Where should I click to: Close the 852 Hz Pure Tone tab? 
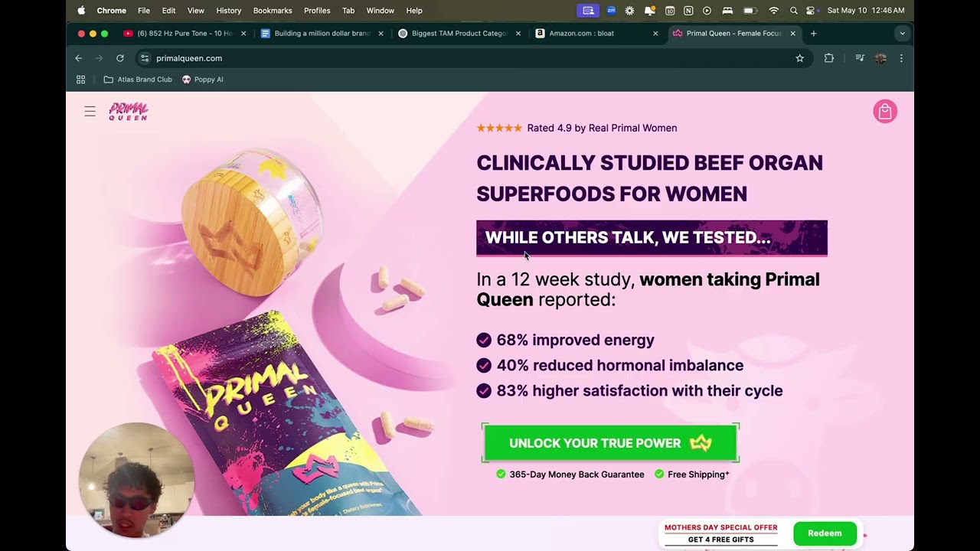pos(243,34)
